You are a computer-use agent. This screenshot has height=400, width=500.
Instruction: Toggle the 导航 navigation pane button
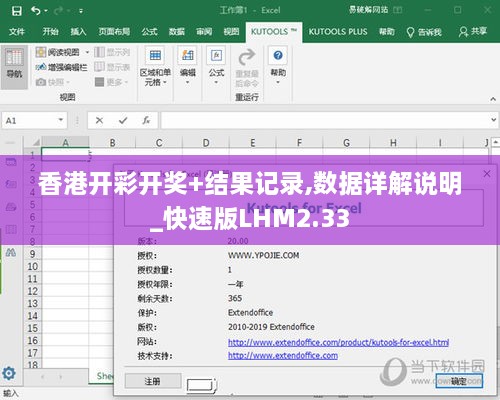point(14,67)
